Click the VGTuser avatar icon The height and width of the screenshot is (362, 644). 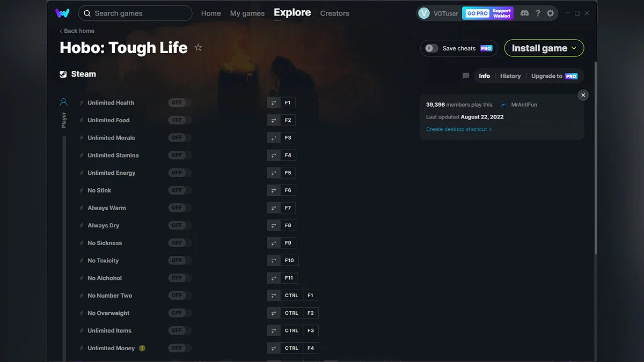[x=424, y=13]
